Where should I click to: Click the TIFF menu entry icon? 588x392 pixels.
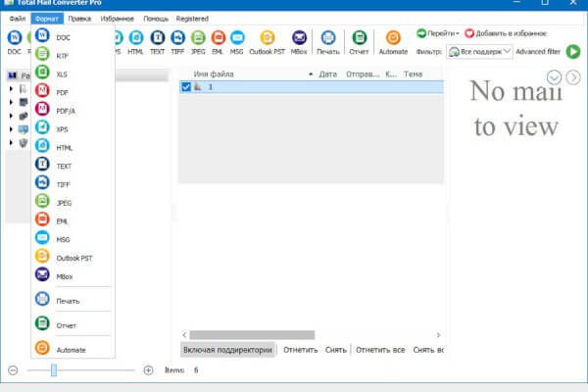pyautogui.click(x=42, y=182)
